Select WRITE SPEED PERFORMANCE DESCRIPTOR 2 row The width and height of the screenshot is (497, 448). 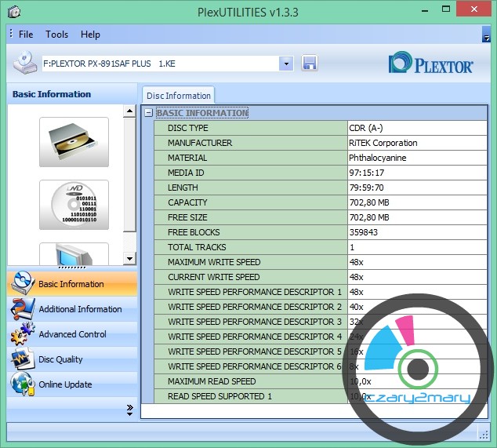(x=321, y=307)
